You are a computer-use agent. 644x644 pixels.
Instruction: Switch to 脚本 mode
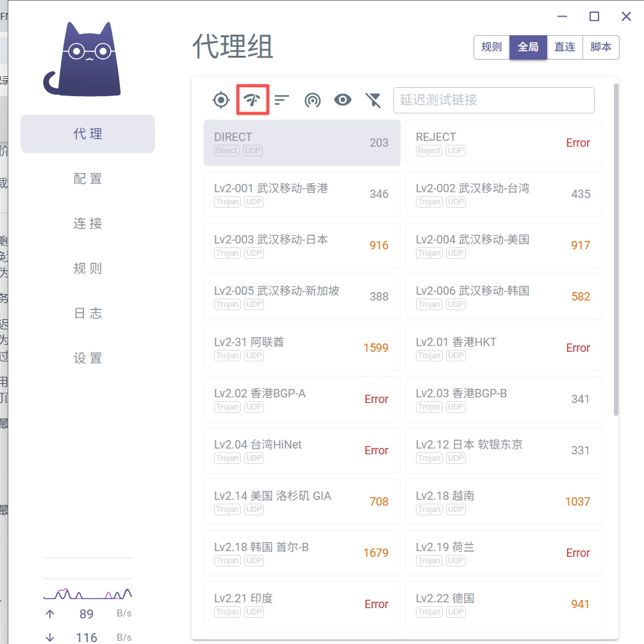click(x=600, y=47)
